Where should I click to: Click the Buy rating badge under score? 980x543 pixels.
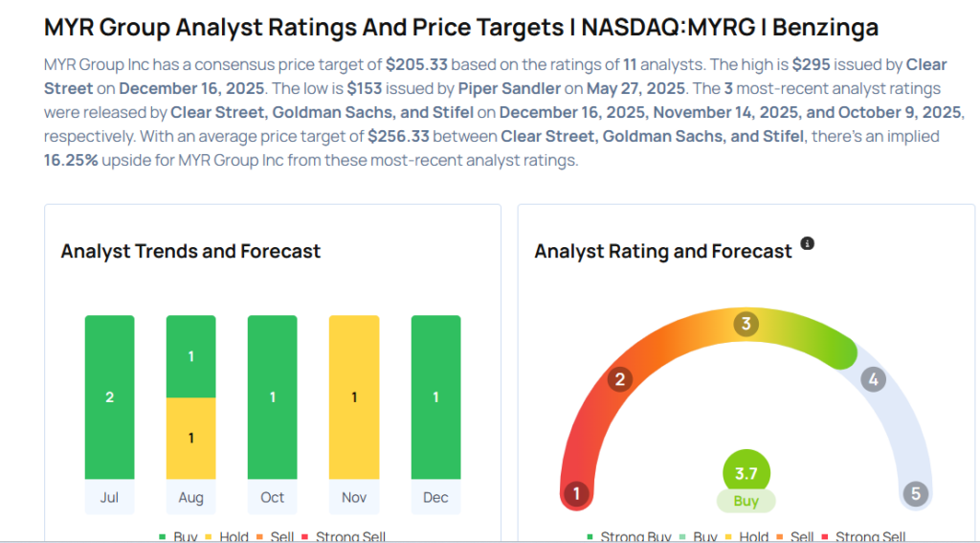tap(746, 501)
